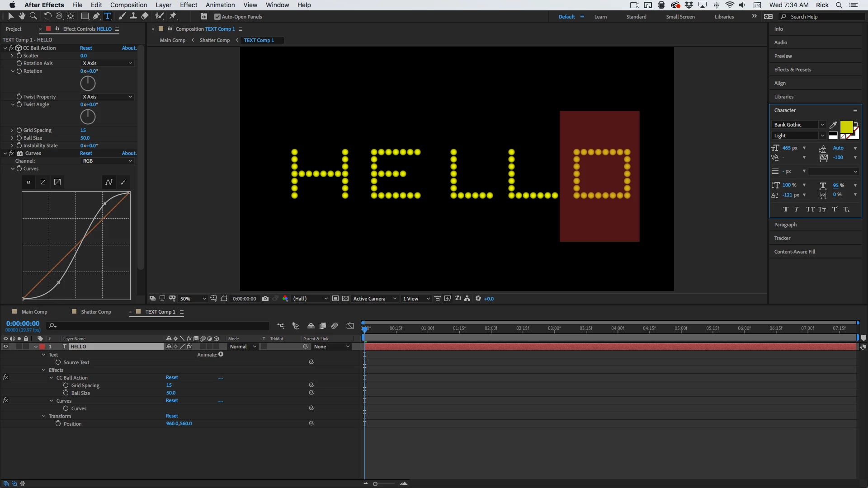Select the Hand tool

22,16
